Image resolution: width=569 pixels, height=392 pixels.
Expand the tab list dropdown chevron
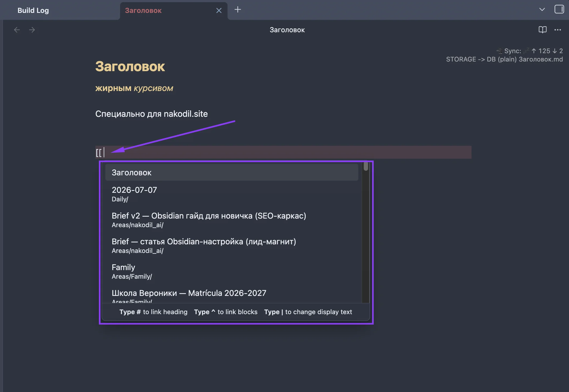tap(542, 9)
